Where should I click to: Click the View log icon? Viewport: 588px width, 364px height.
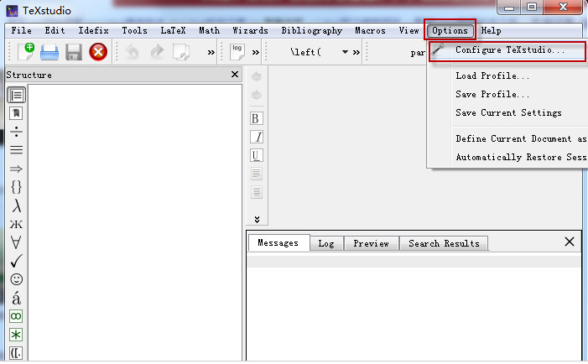[237, 52]
